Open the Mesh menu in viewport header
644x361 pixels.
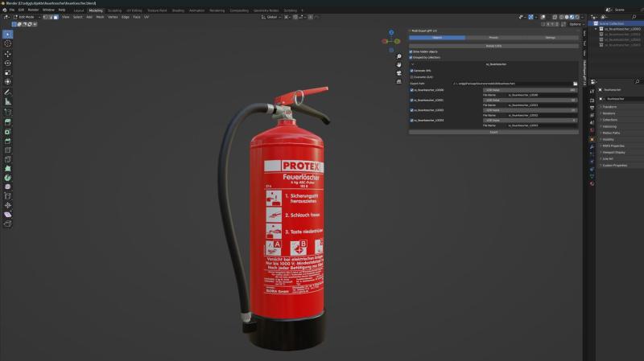(x=100, y=17)
